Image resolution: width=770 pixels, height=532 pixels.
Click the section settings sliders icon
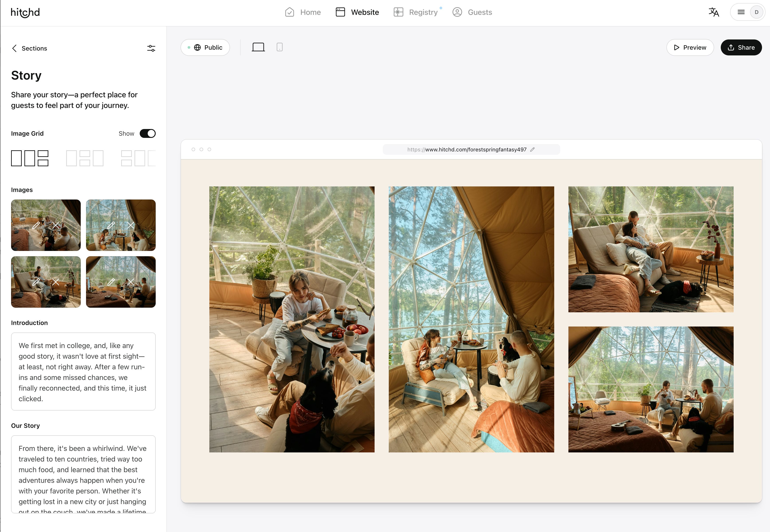[151, 48]
